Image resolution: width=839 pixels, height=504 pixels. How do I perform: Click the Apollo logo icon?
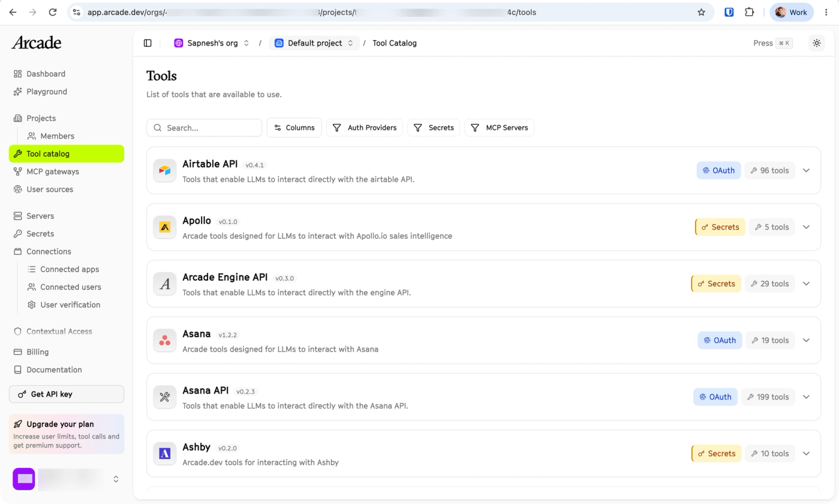pos(165,227)
